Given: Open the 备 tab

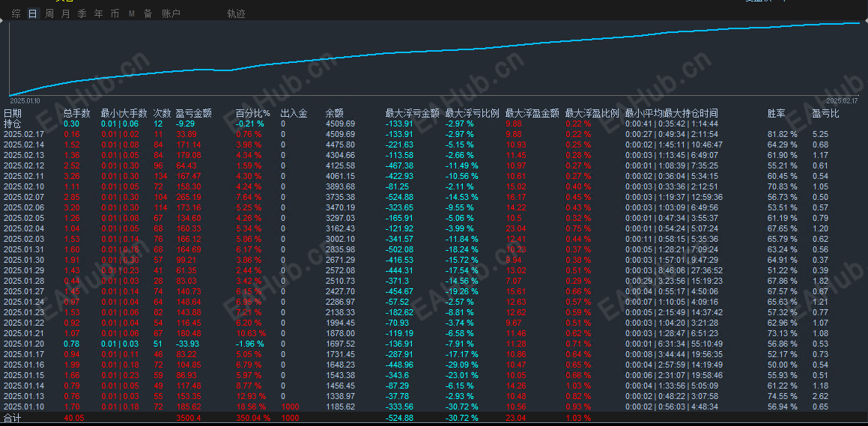Looking at the screenshot, I should click(x=148, y=13).
